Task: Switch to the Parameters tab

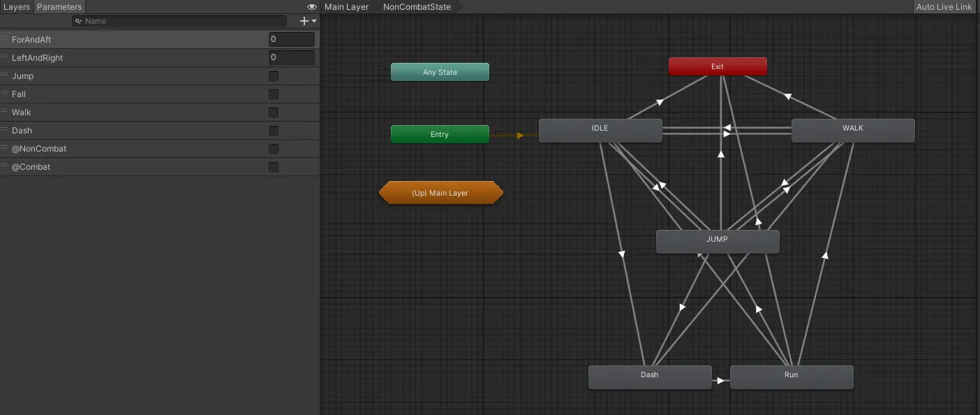Action: pyautogui.click(x=59, y=7)
